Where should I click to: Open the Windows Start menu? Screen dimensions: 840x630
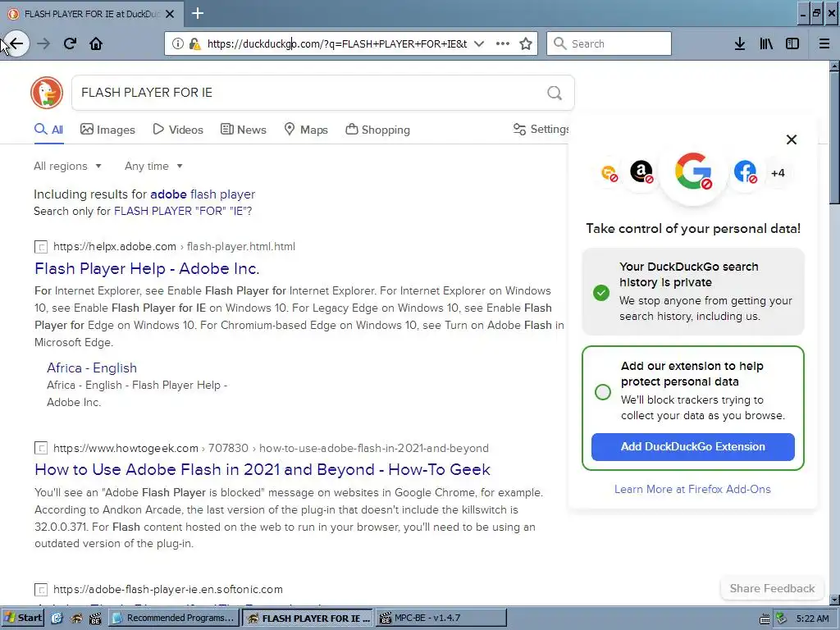coord(22,618)
